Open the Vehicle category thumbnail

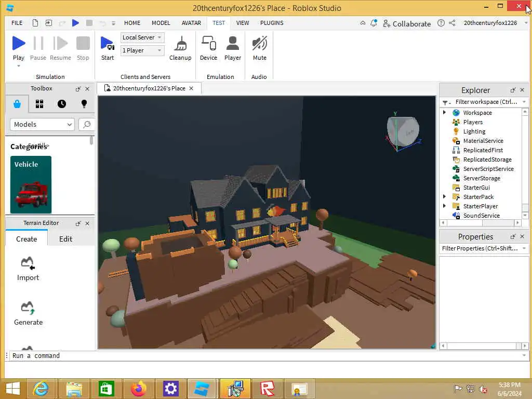[x=31, y=184]
